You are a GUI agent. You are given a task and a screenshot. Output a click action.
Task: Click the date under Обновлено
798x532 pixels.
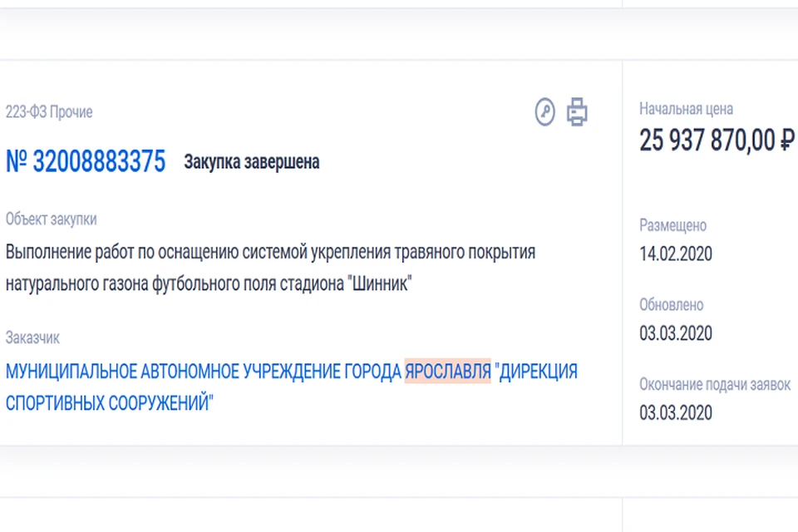[675, 333]
